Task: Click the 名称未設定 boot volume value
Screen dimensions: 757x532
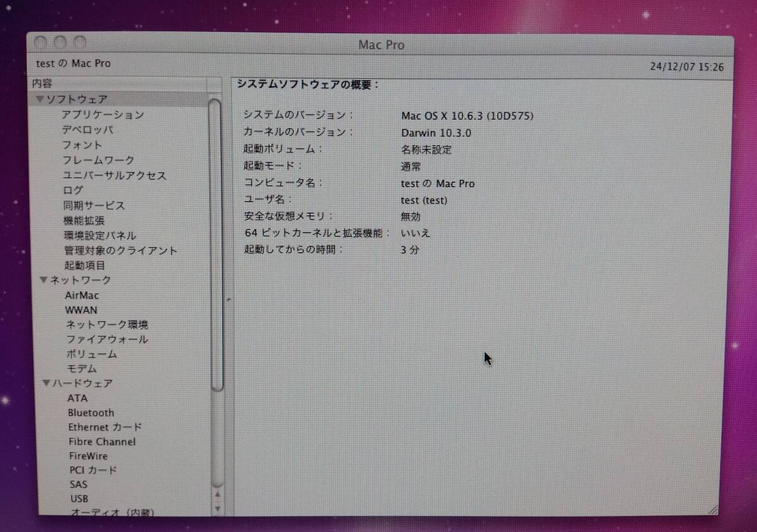Action: tap(426, 150)
